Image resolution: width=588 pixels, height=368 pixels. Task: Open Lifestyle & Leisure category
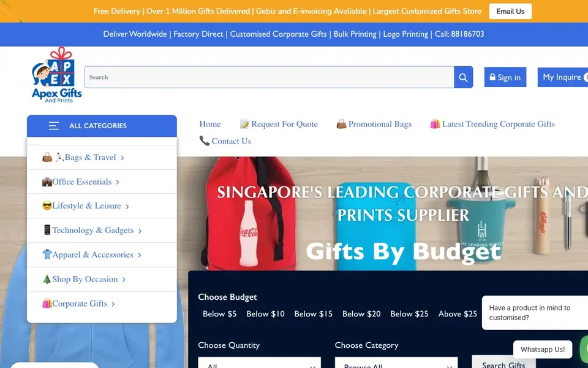(86, 206)
